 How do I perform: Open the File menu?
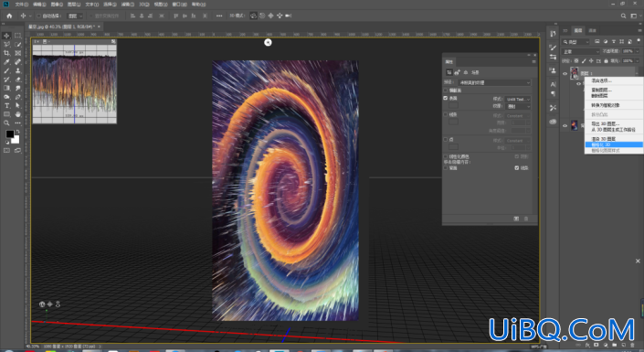[21, 4]
